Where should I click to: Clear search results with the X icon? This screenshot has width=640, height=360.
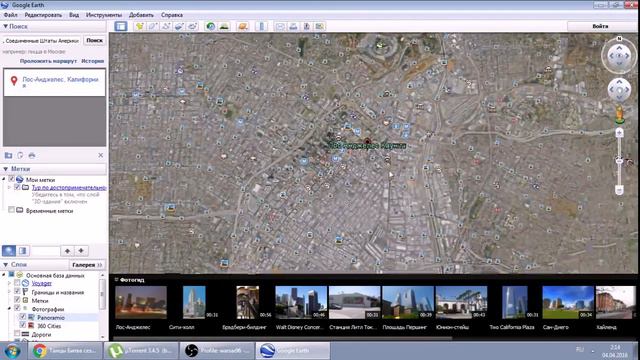101,156
